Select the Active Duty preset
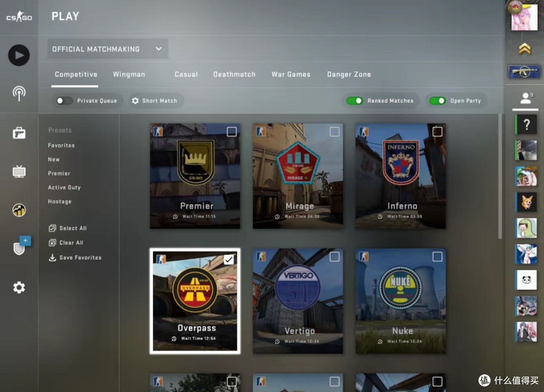Screen dimensions: 544x392 (x=64, y=187)
